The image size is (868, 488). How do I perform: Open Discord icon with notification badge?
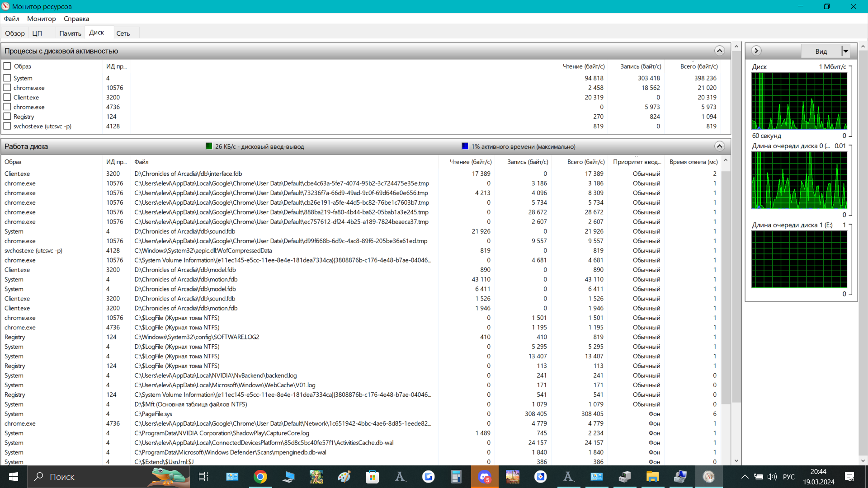coord(485,477)
